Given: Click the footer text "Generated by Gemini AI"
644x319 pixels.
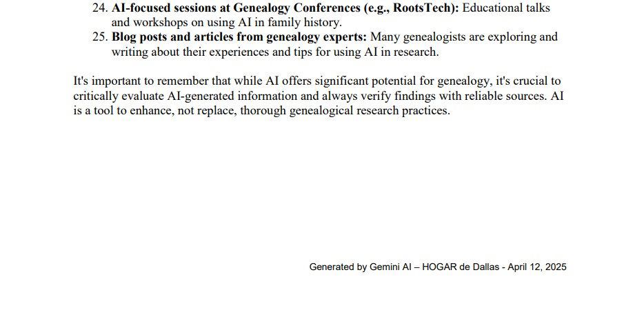Looking at the screenshot, I should (359, 267).
